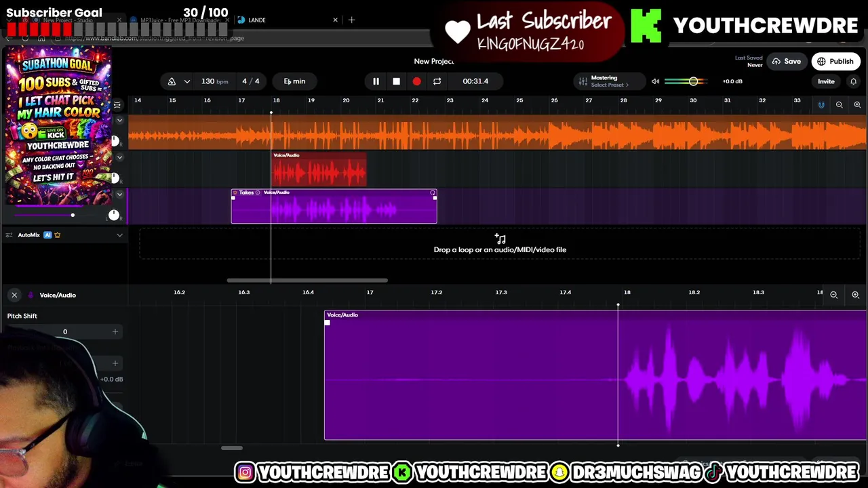This screenshot has width=868, height=488.
Task: Expand the AutoMix panel chevron
Action: tap(119, 235)
